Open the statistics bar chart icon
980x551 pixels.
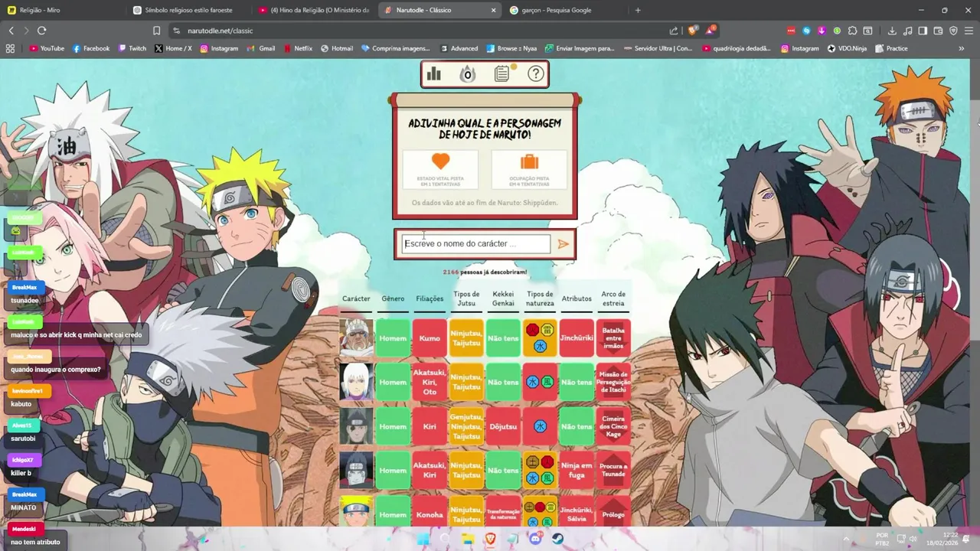click(x=434, y=73)
